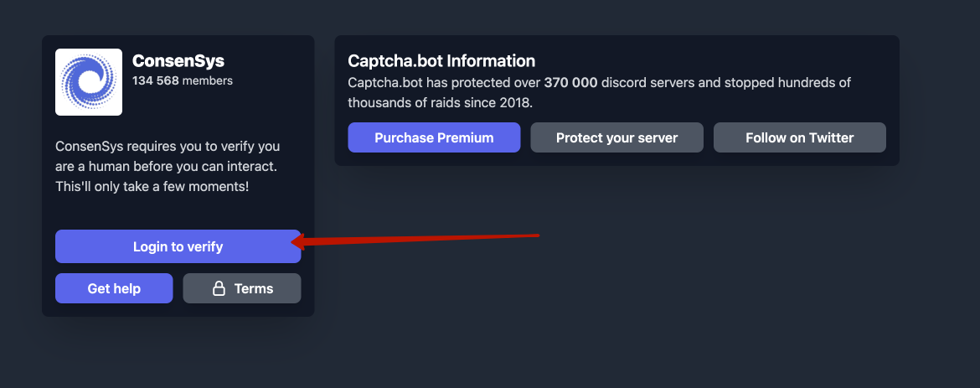Open the Get help button
The width and height of the screenshot is (980, 388).
point(114,288)
